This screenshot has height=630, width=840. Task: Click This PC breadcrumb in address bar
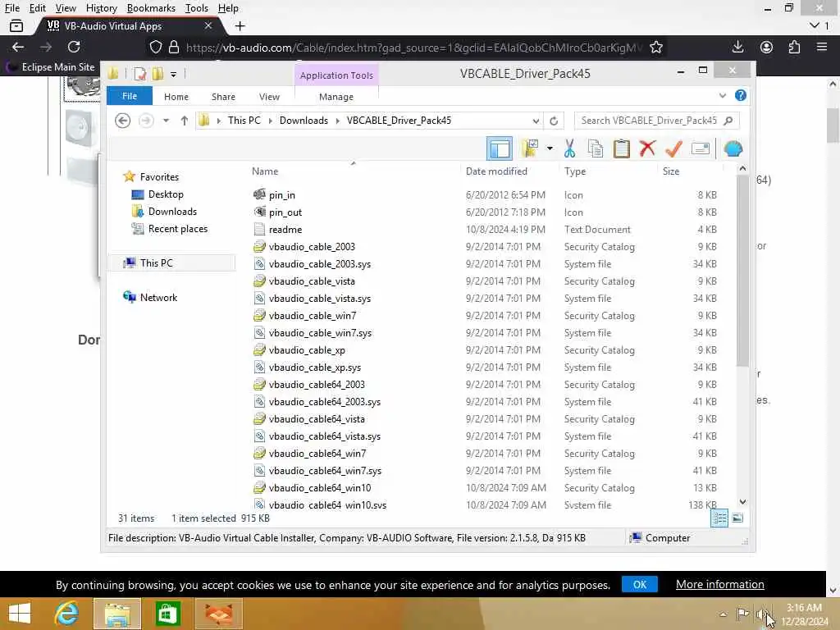tap(244, 121)
